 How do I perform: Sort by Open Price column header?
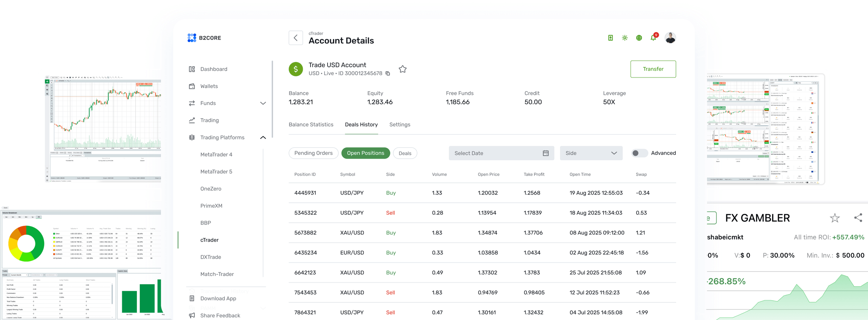[x=488, y=174]
